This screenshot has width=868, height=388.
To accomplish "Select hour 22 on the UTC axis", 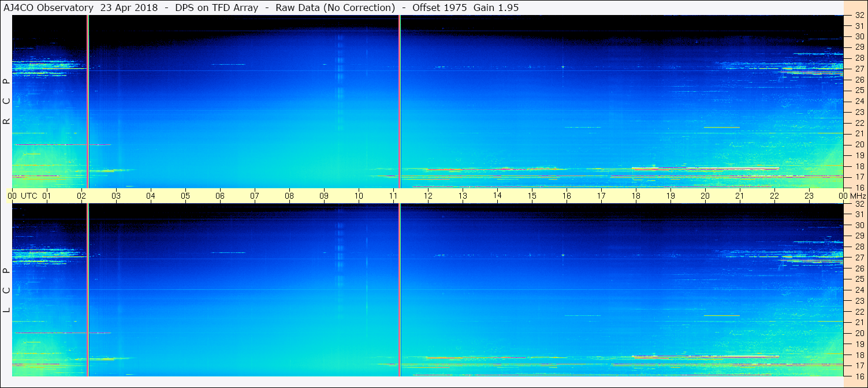I will tap(774, 196).
